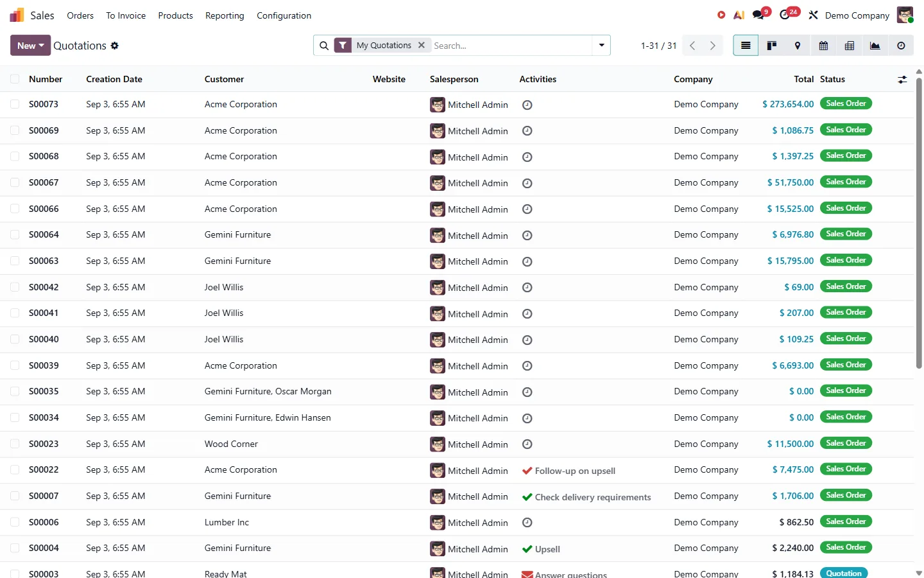The height and width of the screenshot is (578, 924).
Task: Switch to pivot table view
Action: [x=850, y=46]
